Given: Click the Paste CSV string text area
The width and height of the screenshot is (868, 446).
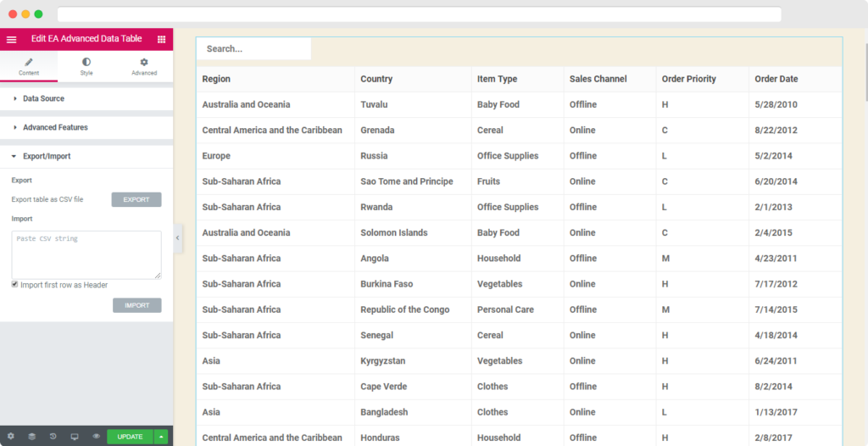Looking at the screenshot, I should point(86,255).
